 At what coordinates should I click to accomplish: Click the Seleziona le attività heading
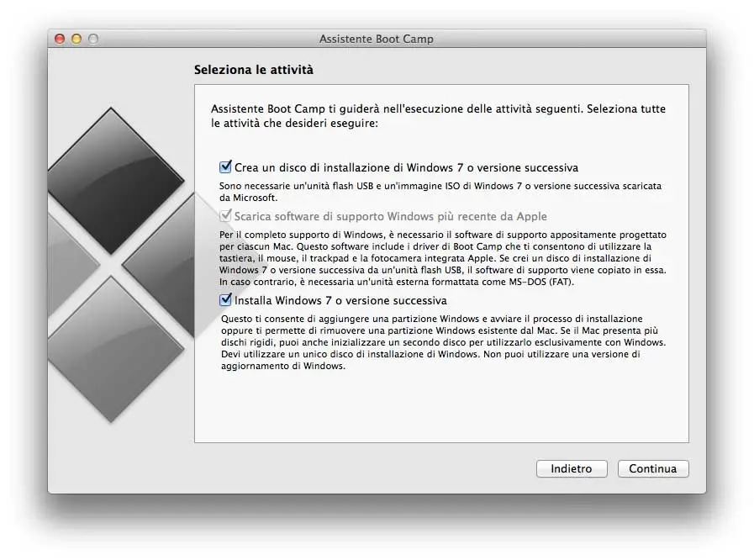[x=253, y=70]
